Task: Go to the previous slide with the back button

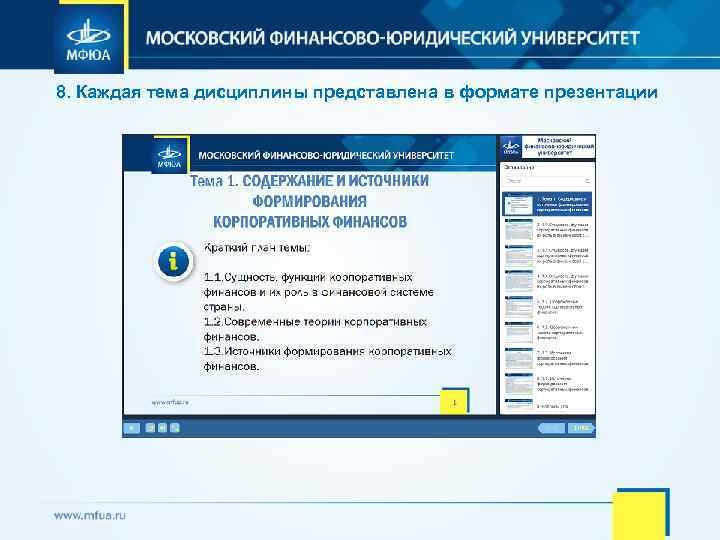Action: 552,428
